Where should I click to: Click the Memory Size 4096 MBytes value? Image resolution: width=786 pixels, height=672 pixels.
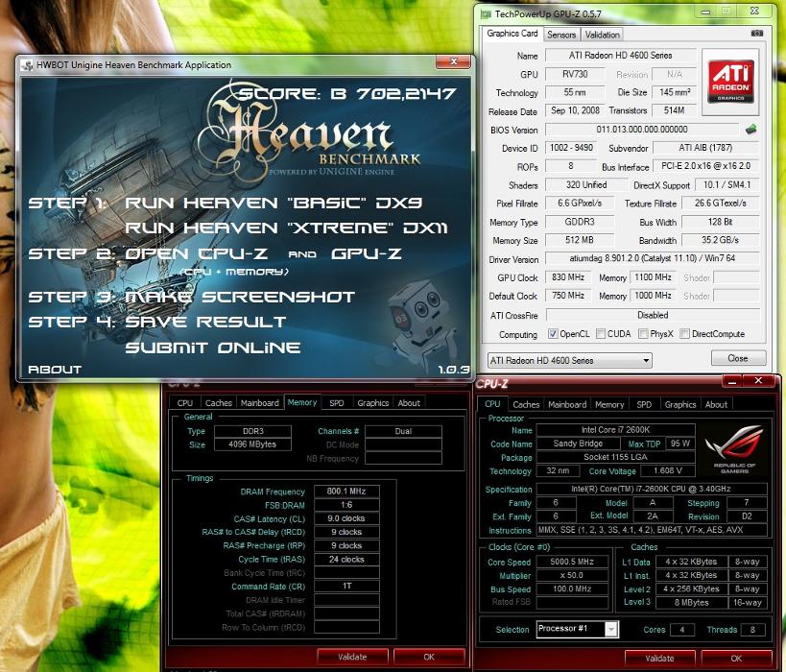click(x=252, y=444)
